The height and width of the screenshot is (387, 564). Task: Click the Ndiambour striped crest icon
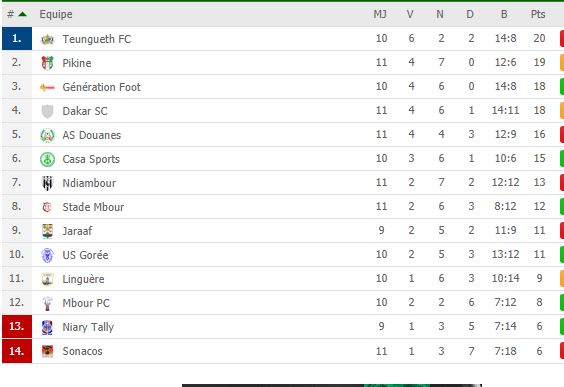pyautogui.click(x=47, y=183)
